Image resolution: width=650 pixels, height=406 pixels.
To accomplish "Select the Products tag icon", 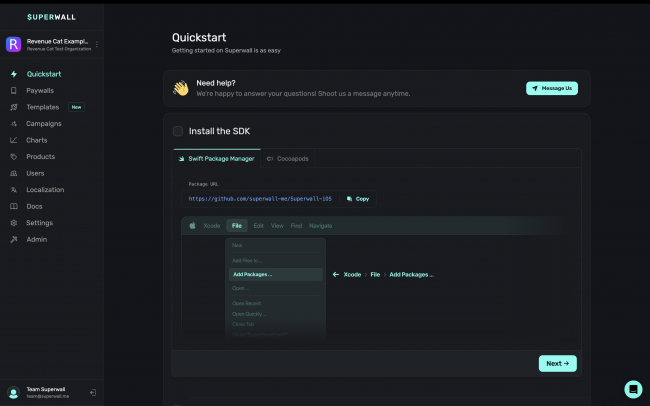I will tap(14, 157).
